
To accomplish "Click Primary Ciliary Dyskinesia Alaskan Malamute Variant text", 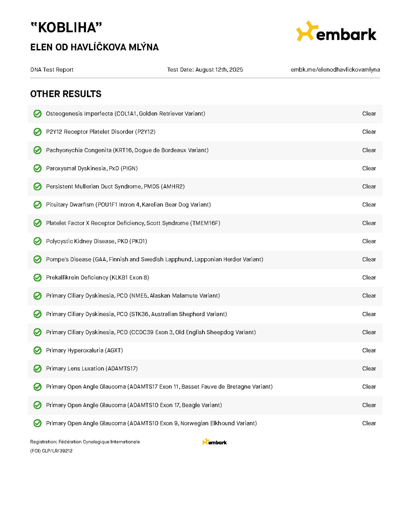I will [x=133, y=296].
